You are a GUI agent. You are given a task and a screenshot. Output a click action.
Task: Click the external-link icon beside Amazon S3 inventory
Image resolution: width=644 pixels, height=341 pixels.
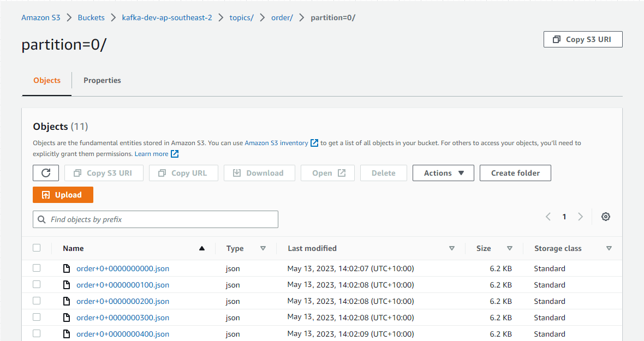[x=314, y=143]
